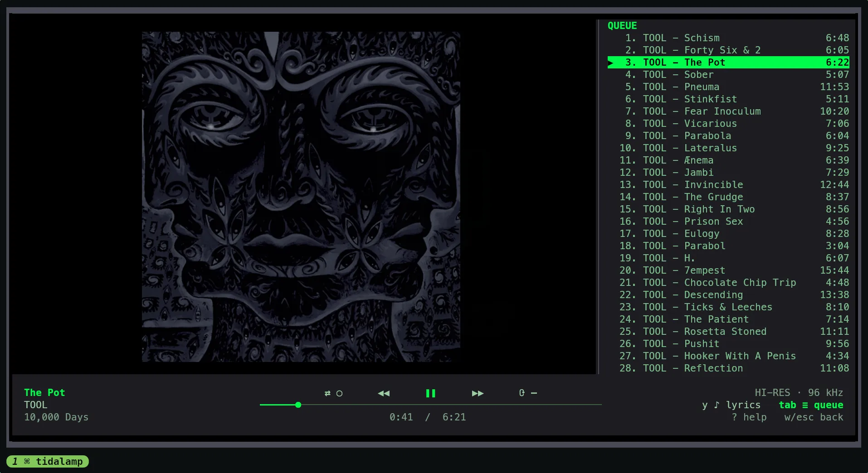Choose Eulogy from the queue list
The height and width of the screenshot is (473, 868).
[728, 234]
